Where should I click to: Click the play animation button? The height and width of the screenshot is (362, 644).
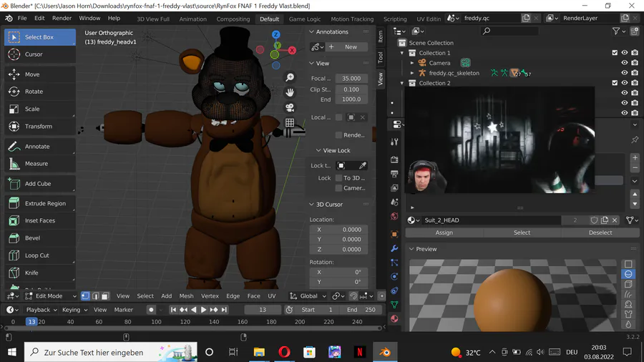[x=203, y=310]
